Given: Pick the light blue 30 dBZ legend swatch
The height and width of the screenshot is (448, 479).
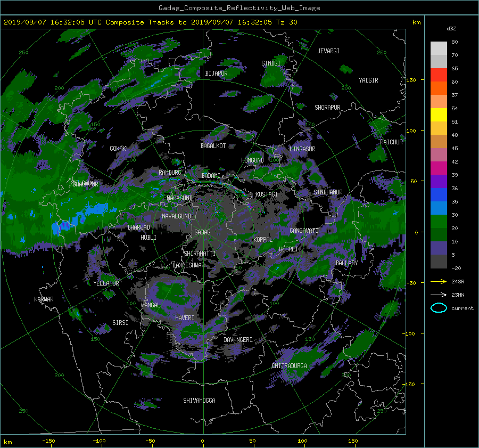Looking at the screenshot, I should (x=439, y=208).
